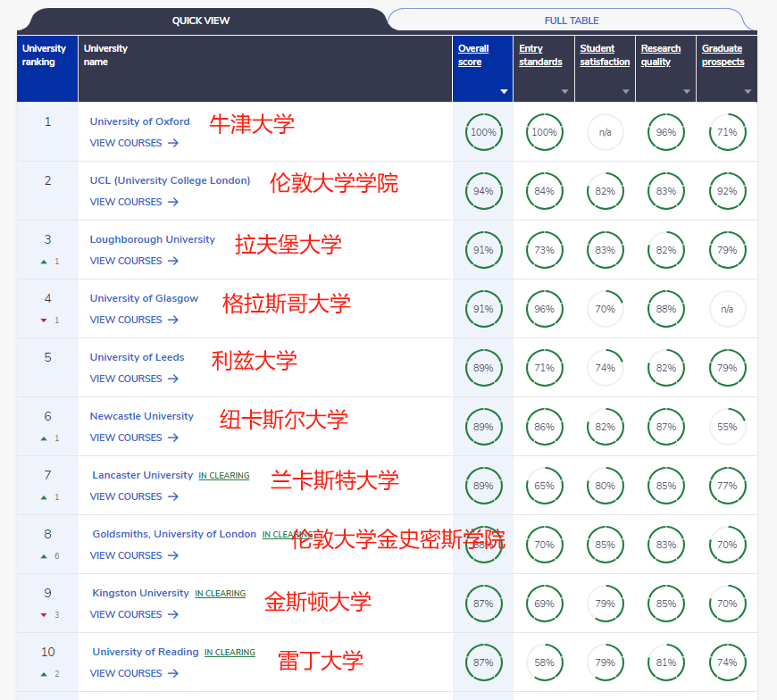Open Kingston University link

141,593
